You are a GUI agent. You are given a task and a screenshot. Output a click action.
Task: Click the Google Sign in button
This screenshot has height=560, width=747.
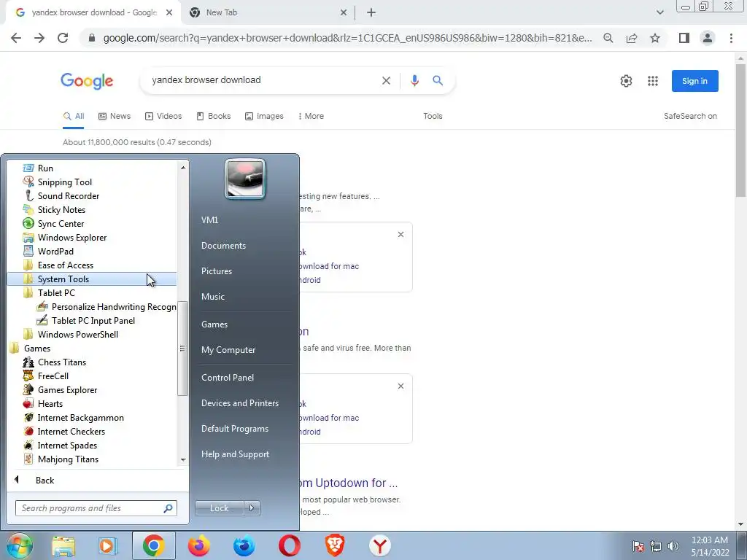click(x=694, y=81)
